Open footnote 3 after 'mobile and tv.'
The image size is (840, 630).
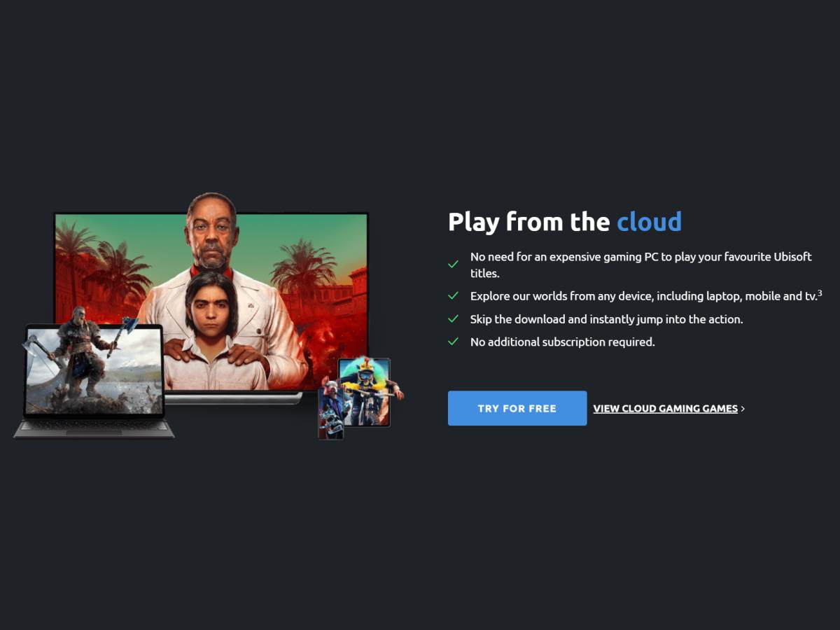click(820, 293)
